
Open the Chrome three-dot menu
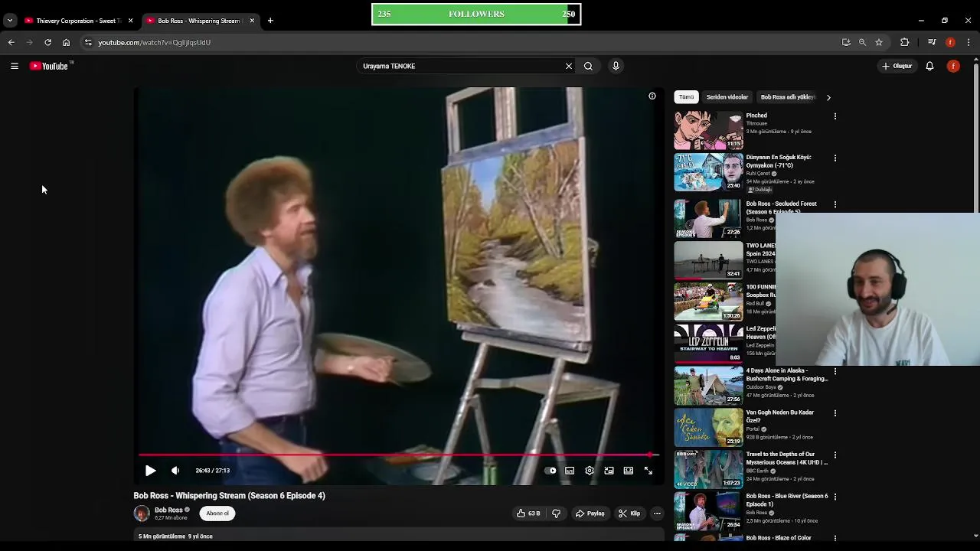pyautogui.click(x=969, y=43)
